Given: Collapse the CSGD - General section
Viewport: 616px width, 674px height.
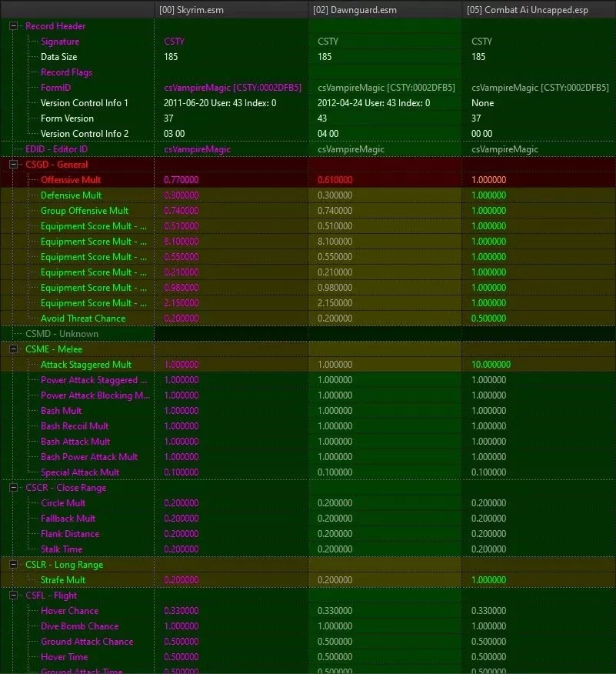Looking at the screenshot, I should pyautogui.click(x=13, y=165).
